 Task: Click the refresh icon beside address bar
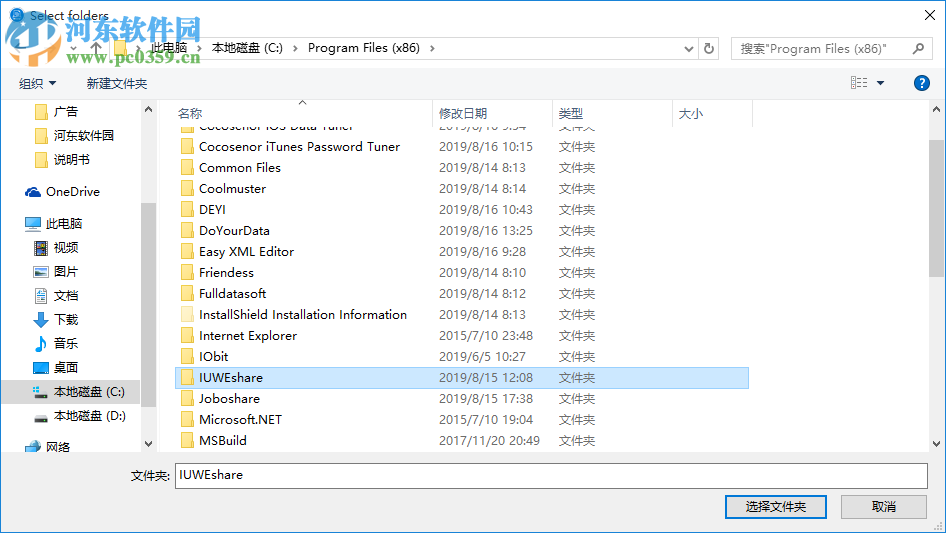point(709,48)
